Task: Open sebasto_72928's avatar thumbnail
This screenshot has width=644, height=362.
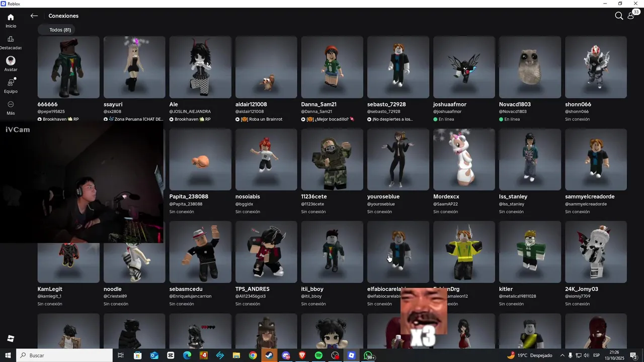Action: 398,67
